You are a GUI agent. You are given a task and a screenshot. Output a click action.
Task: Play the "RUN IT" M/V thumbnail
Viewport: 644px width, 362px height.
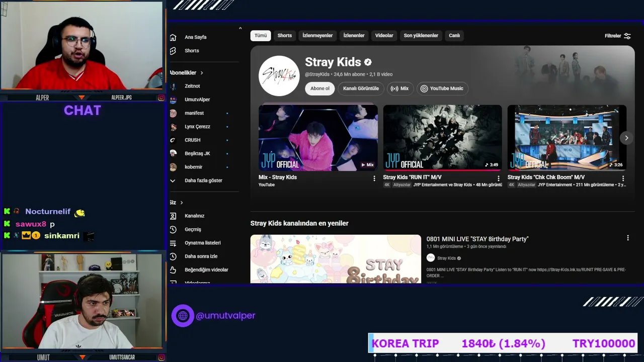click(x=442, y=138)
